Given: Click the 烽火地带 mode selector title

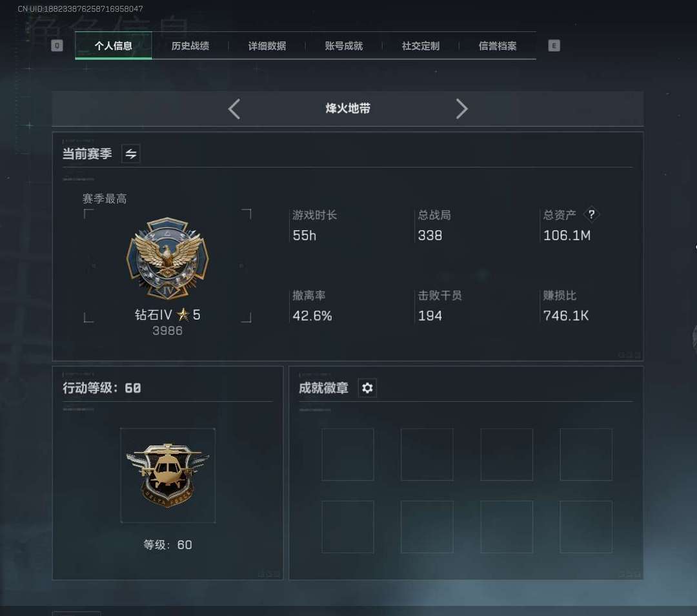Looking at the screenshot, I should coord(348,108).
